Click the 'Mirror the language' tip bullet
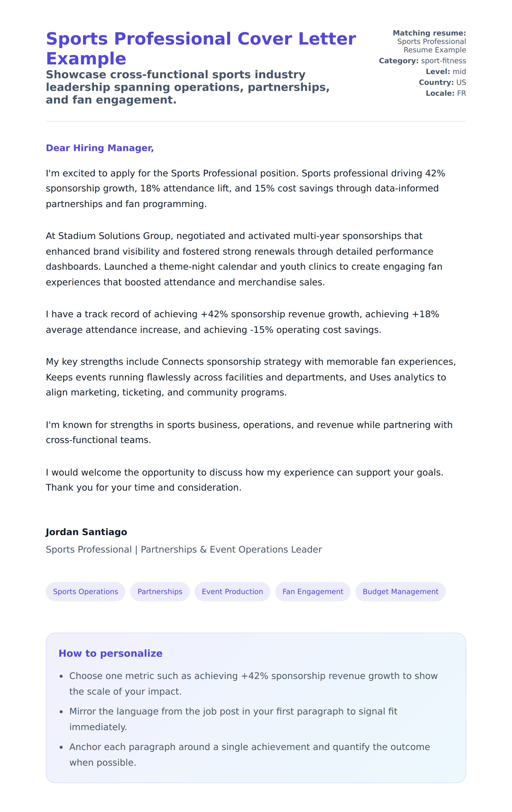 pos(233,719)
